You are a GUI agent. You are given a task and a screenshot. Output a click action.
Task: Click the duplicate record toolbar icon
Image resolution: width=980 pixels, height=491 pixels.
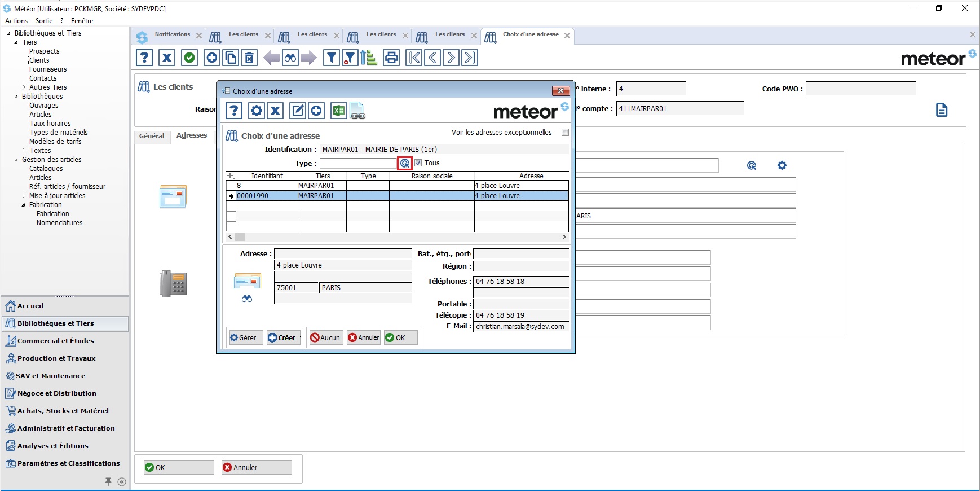point(231,58)
